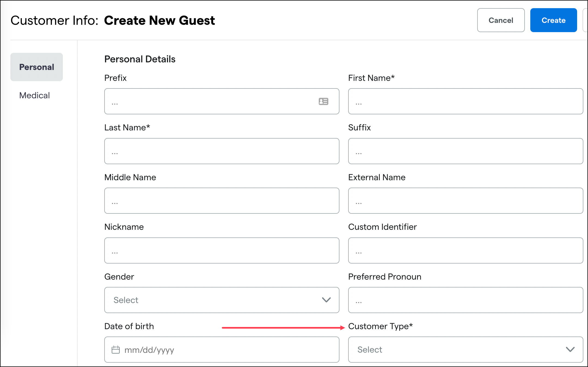Click the mm/dd/yyyy date placeholder text
The width and height of the screenshot is (588, 367).
(x=149, y=350)
